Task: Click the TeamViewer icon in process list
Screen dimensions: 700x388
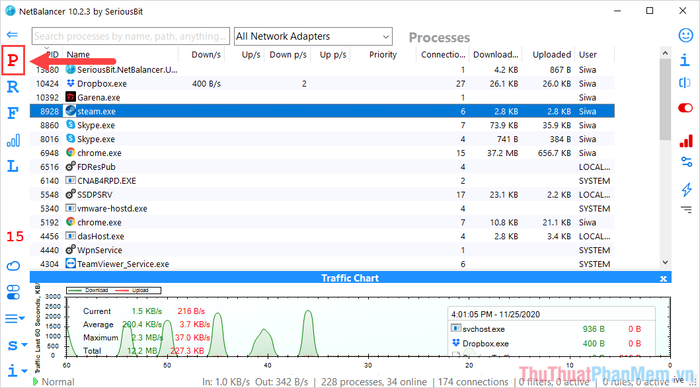Action: (x=71, y=263)
